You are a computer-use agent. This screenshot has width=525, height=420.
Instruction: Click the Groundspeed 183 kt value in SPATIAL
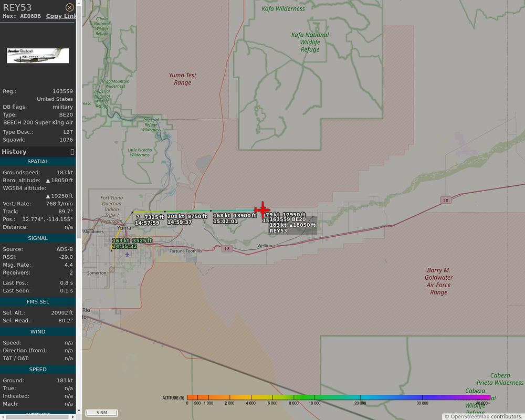click(65, 173)
